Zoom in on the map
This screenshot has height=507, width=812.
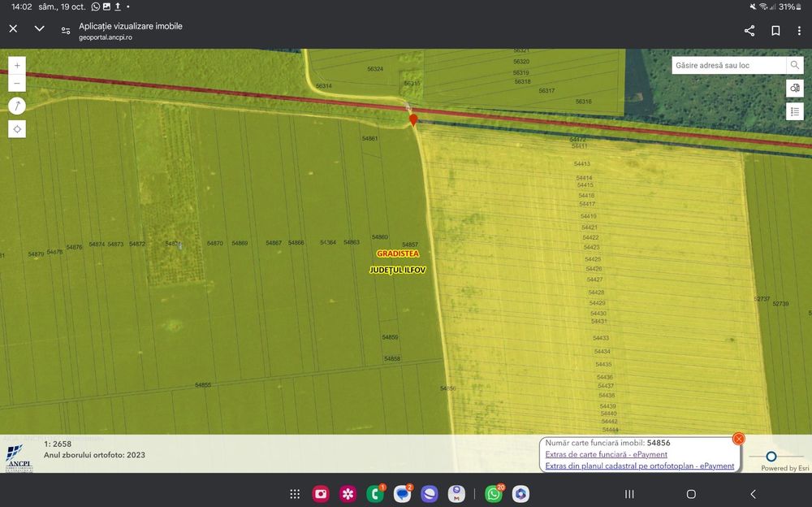pyautogui.click(x=17, y=65)
